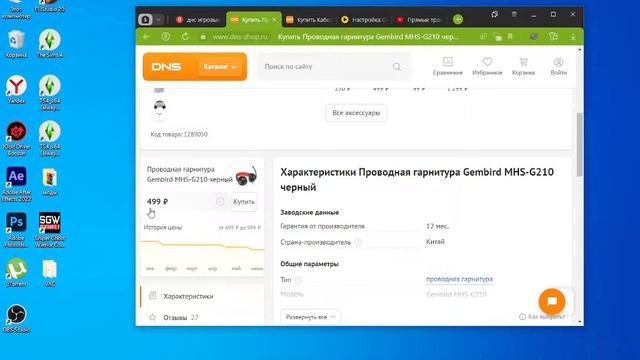Click the Yandex protect icon in address bar

tap(165, 37)
